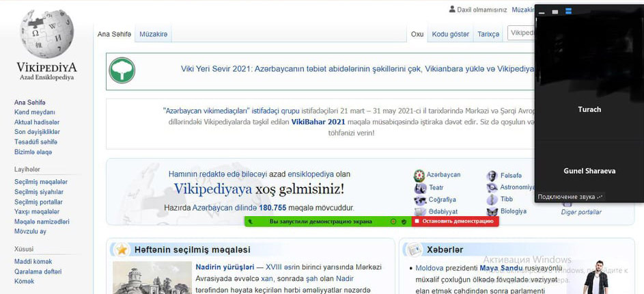Image resolution: width=644 pixels, height=294 pixels.
Task: Click the user silhouette icon near Daxil olmamısınız
Action: [452, 10]
